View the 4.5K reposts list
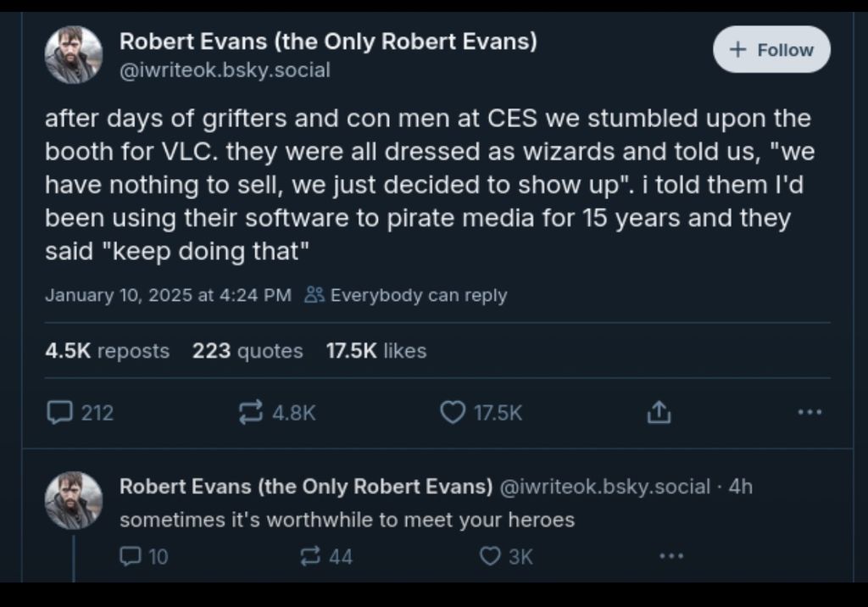This screenshot has width=868, height=607. (107, 351)
